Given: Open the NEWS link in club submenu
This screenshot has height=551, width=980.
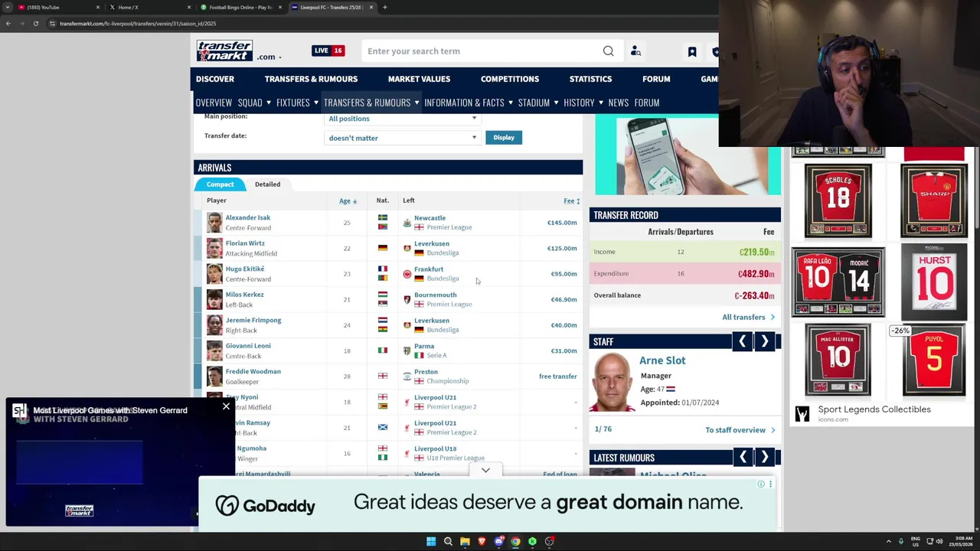Looking at the screenshot, I should pos(619,103).
